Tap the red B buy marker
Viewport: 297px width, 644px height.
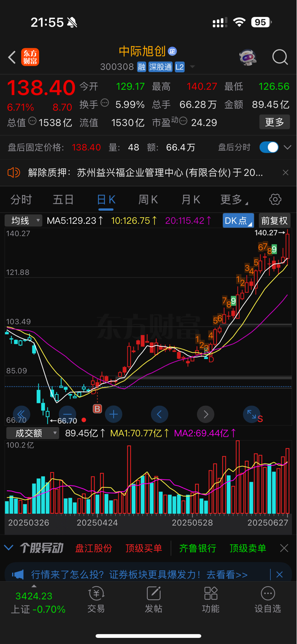click(x=97, y=408)
